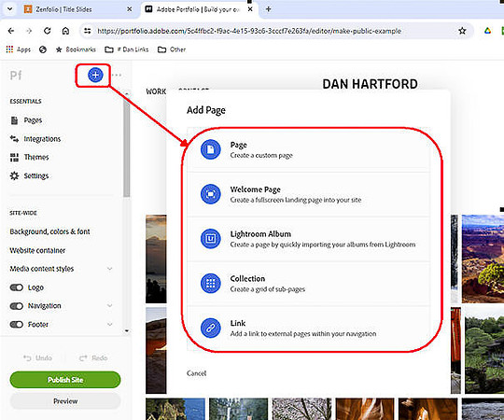Click WORK in the site navigation

click(x=156, y=91)
